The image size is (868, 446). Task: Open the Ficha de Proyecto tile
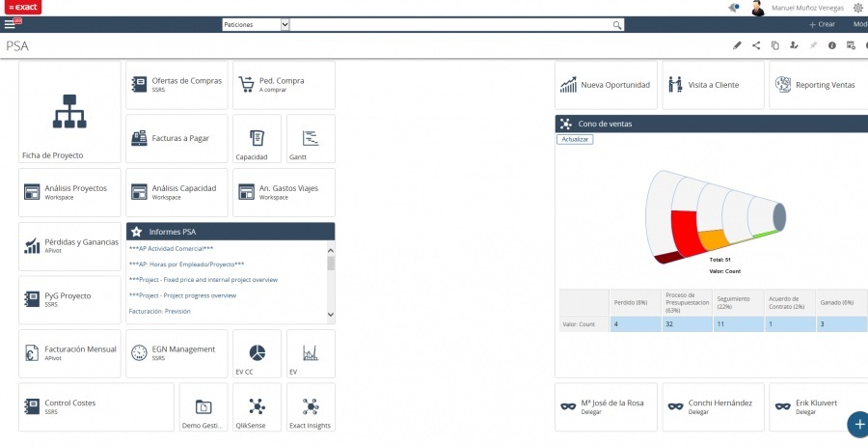coord(69,112)
